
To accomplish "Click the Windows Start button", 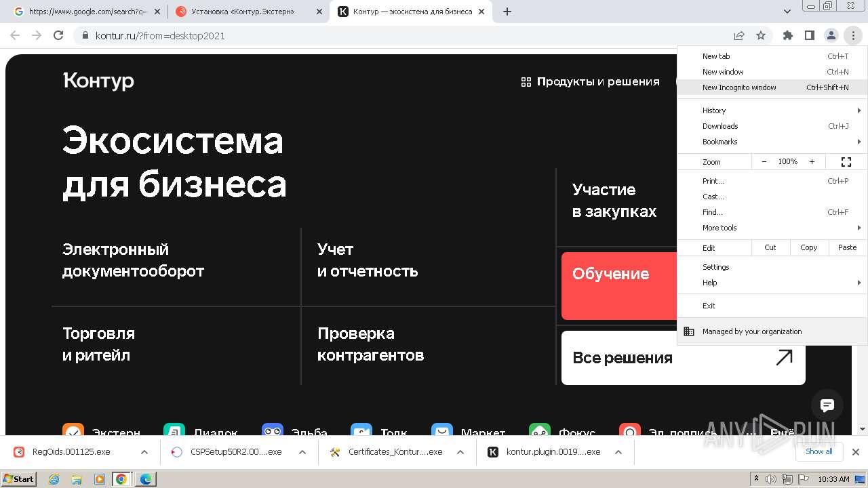I will pyautogui.click(x=19, y=479).
